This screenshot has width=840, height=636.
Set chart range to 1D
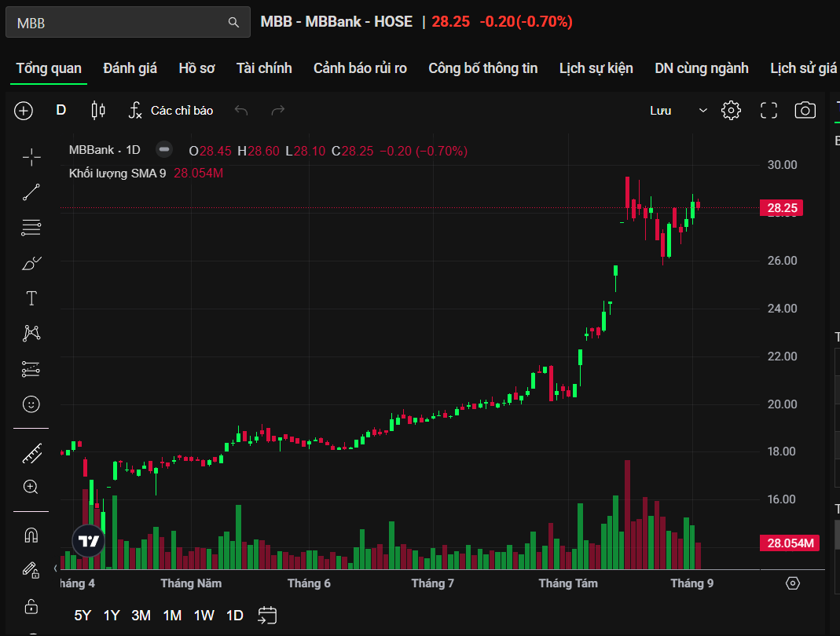pyautogui.click(x=235, y=616)
